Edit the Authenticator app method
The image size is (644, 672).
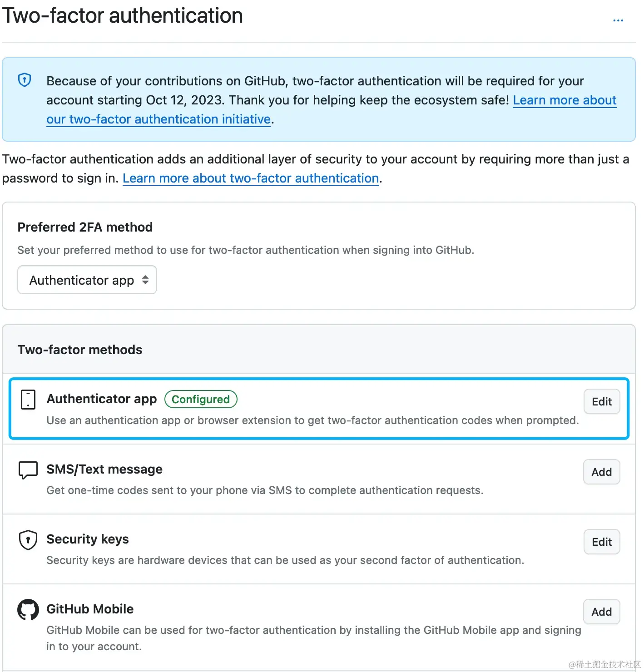tap(601, 402)
